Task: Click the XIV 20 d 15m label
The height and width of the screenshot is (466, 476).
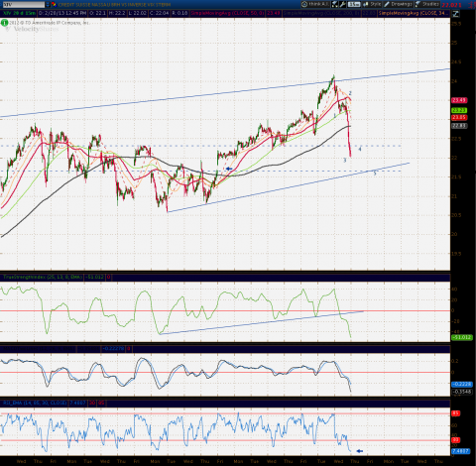Action: click(19, 13)
